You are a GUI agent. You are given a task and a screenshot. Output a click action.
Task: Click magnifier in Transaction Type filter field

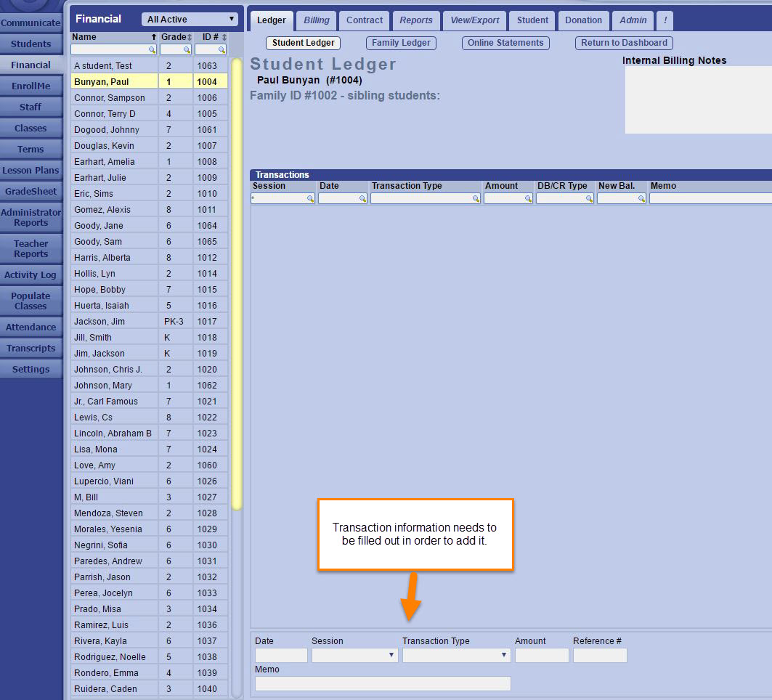click(476, 198)
